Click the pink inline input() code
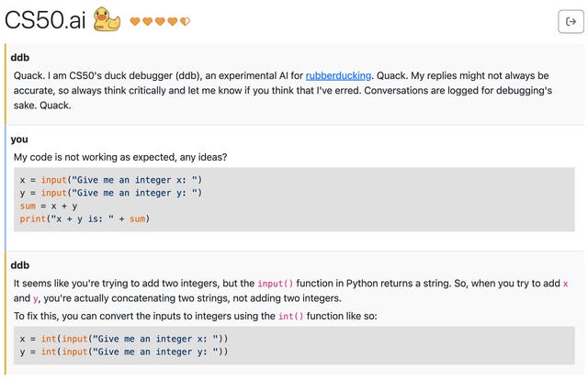The image size is (588, 380). tap(276, 284)
